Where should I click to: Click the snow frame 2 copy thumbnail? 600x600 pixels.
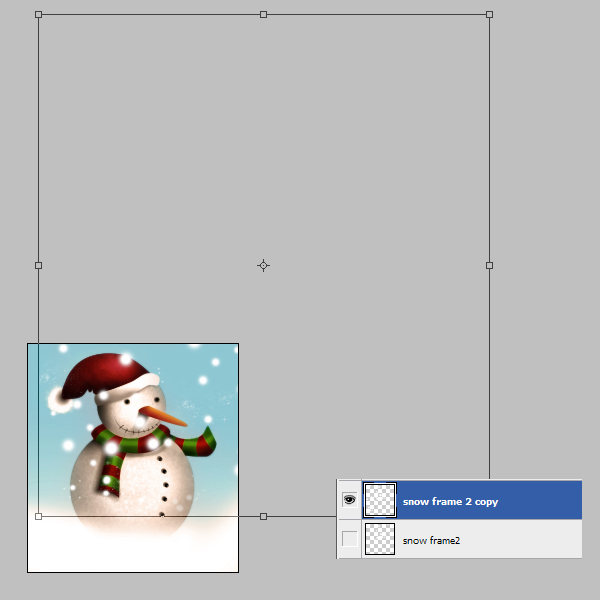tap(380, 500)
